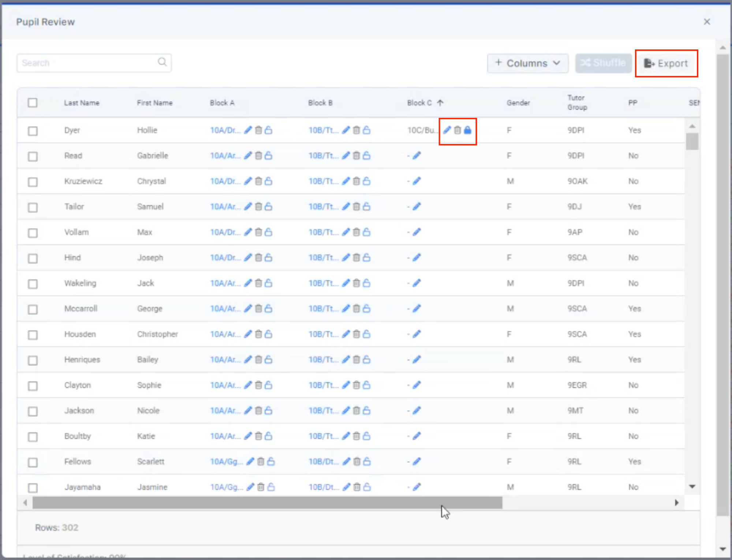The image size is (732, 560).
Task: Sort by the Tutor Group column header
Action: point(577,102)
